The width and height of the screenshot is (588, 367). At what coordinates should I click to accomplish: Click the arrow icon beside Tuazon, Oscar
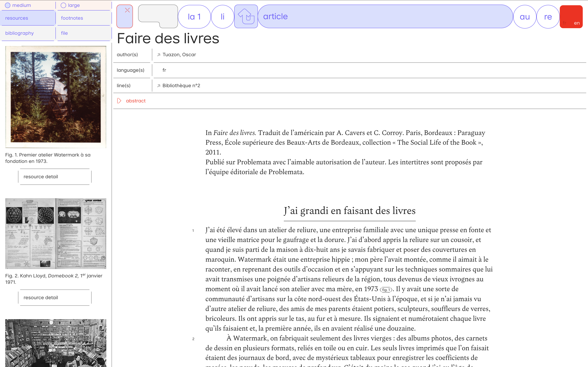pyautogui.click(x=159, y=55)
